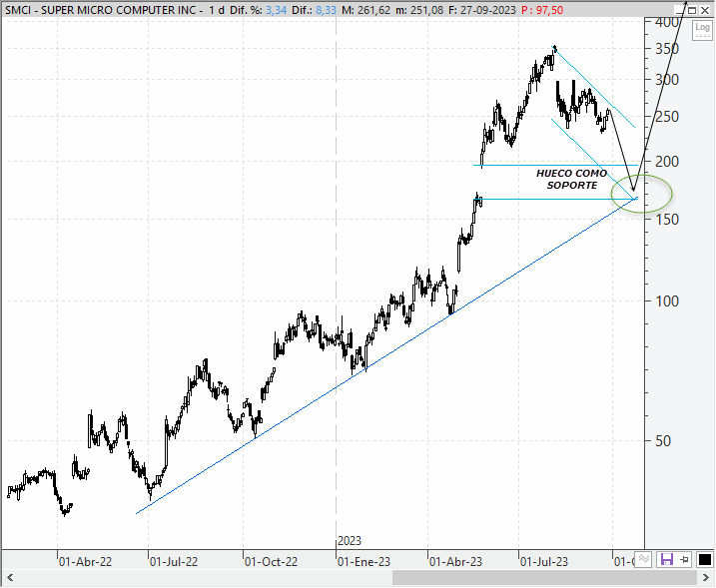Image resolution: width=716 pixels, height=588 pixels.
Task: Click the 01-Ene-23 date label
Action: tap(363, 561)
